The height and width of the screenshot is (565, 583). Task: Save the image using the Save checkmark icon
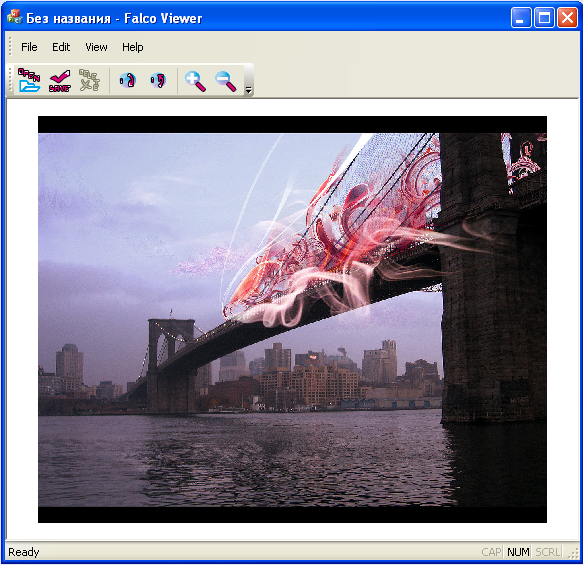[x=59, y=80]
